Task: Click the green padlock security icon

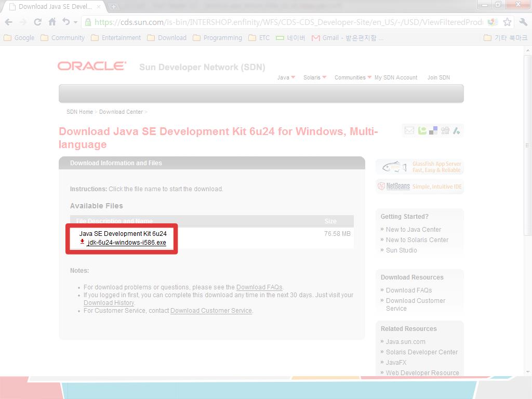Action: pos(88,22)
